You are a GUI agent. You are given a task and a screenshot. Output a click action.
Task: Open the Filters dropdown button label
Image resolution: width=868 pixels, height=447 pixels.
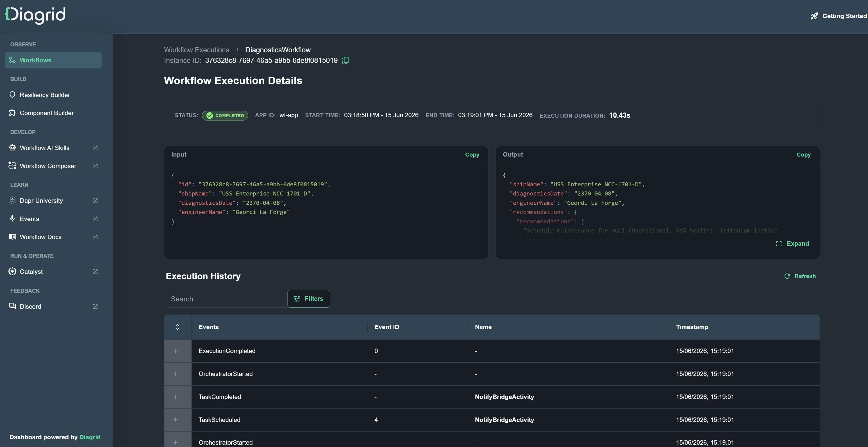pos(314,299)
